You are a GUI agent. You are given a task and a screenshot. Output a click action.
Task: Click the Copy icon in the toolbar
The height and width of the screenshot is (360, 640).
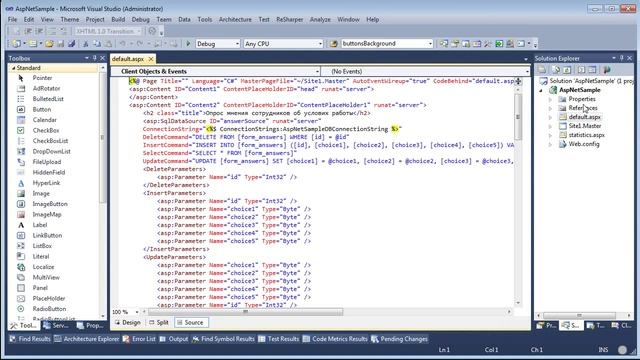tap(97, 43)
